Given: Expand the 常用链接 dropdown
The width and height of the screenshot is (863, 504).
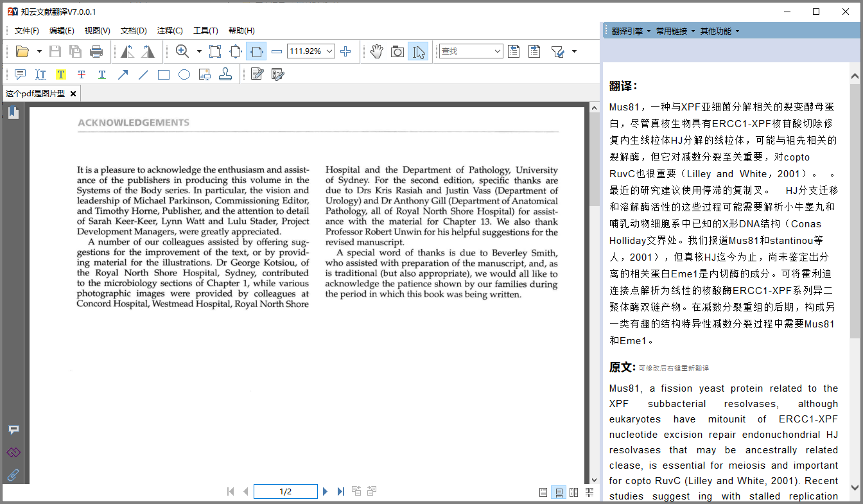Looking at the screenshot, I should (x=675, y=31).
